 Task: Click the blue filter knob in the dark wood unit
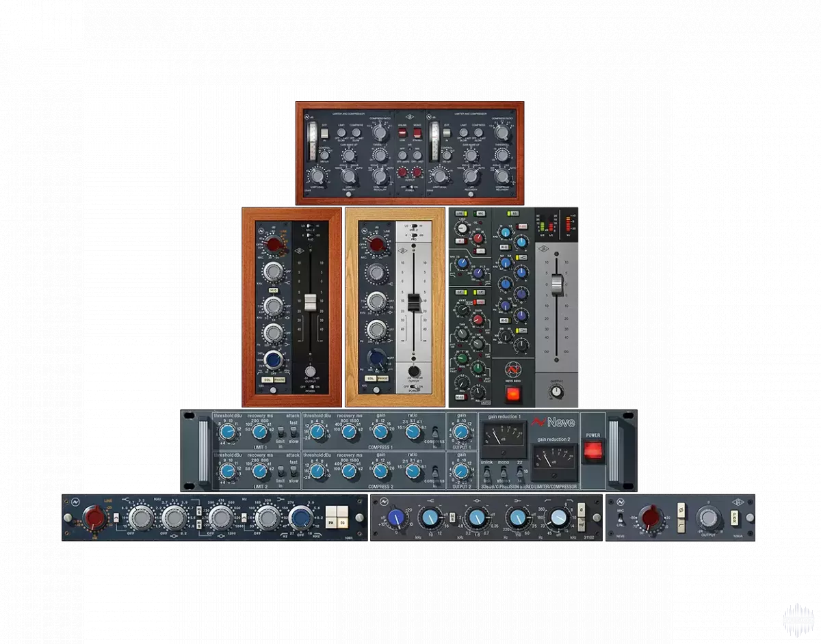[274, 360]
